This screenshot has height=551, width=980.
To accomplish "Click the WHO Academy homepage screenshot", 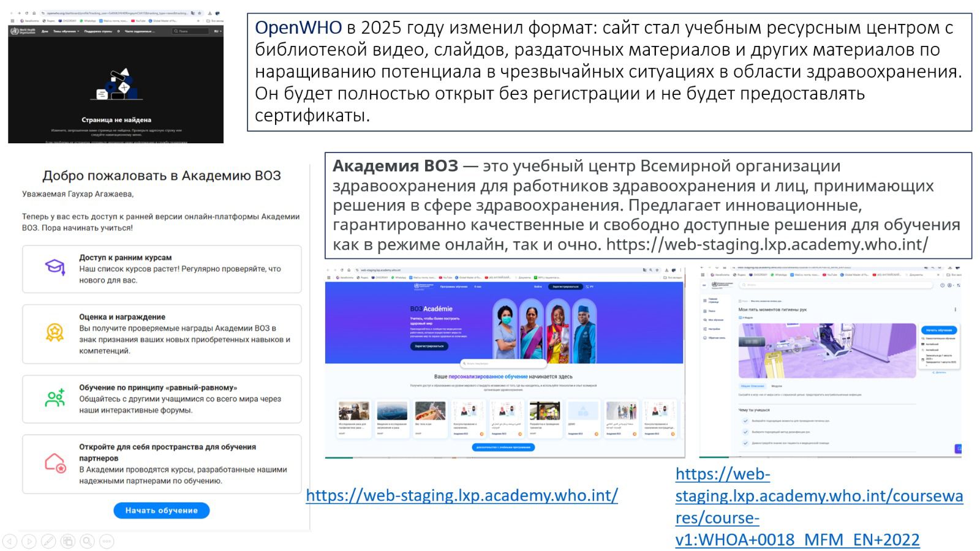I will pos(505,362).
